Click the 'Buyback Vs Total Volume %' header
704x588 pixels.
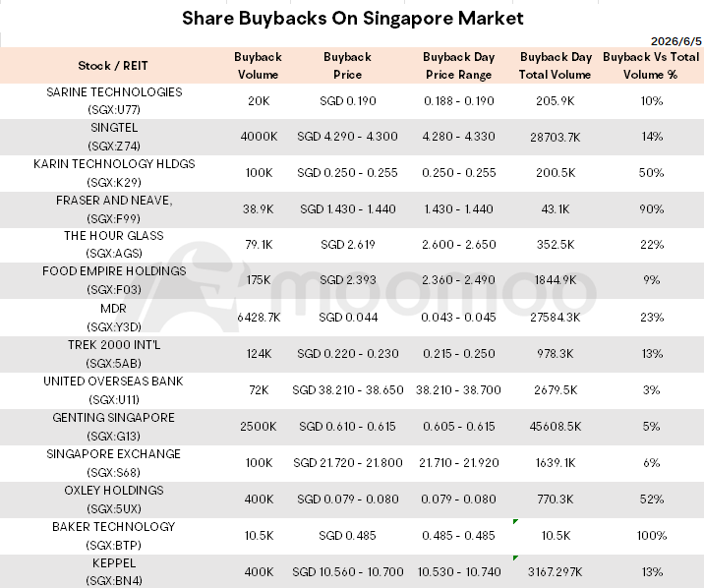click(x=651, y=66)
